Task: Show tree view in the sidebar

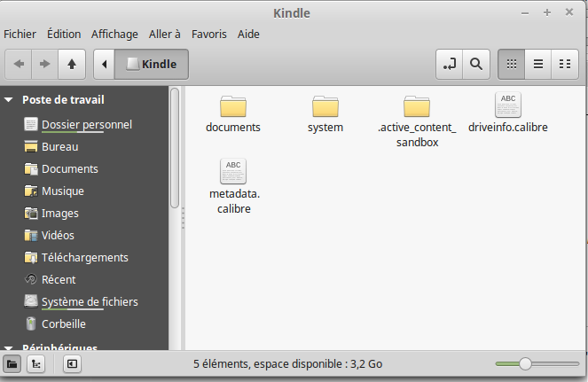Action: coord(36,363)
